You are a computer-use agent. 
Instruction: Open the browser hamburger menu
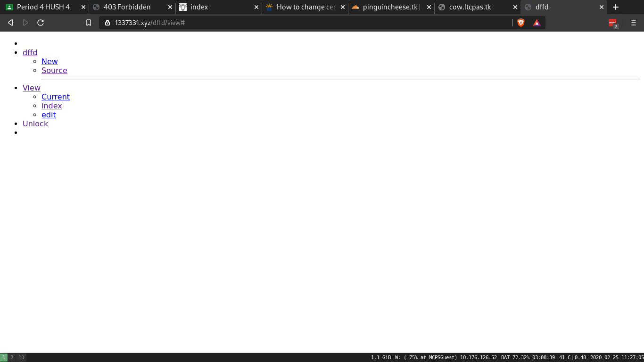(x=633, y=23)
